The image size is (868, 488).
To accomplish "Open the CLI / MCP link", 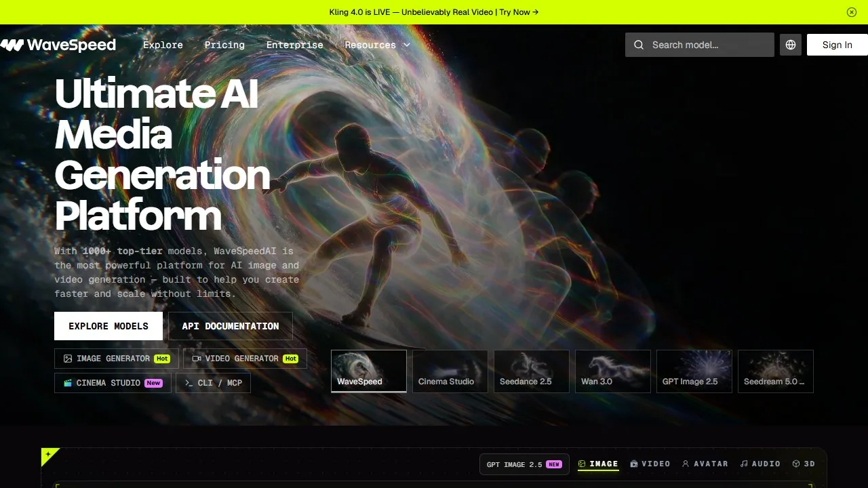I will pos(213,383).
